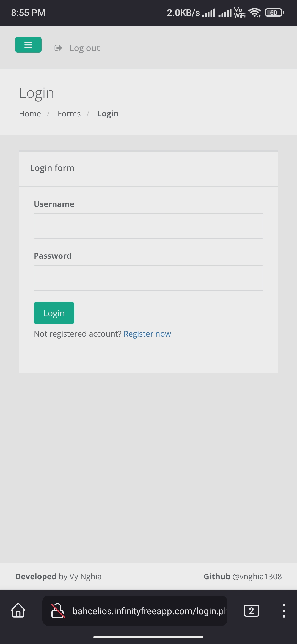Focus the Password input field
This screenshot has width=297, height=644.
point(148,278)
